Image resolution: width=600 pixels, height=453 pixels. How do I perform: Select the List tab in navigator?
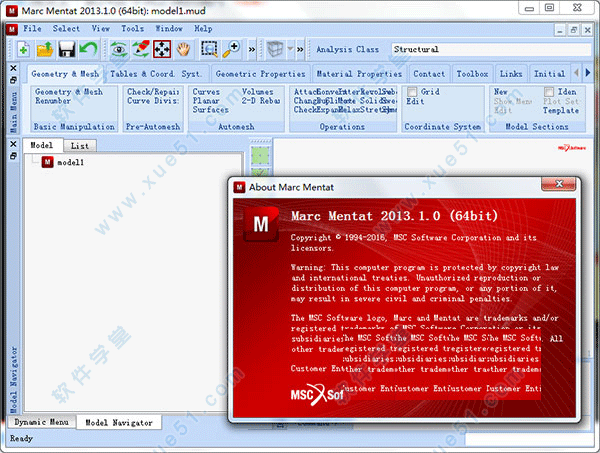80,146
